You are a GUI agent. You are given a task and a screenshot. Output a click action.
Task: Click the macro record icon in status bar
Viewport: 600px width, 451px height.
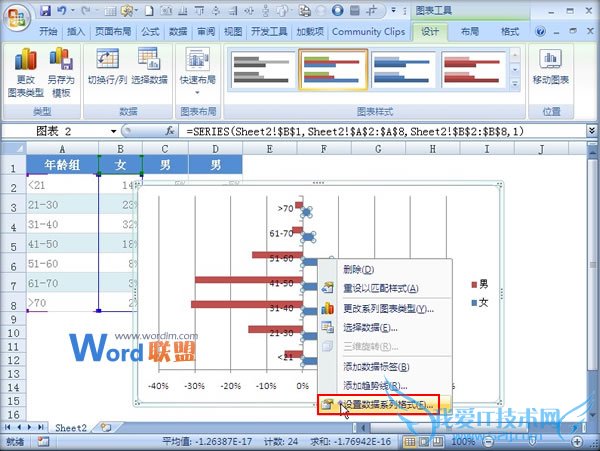point(43,442)
